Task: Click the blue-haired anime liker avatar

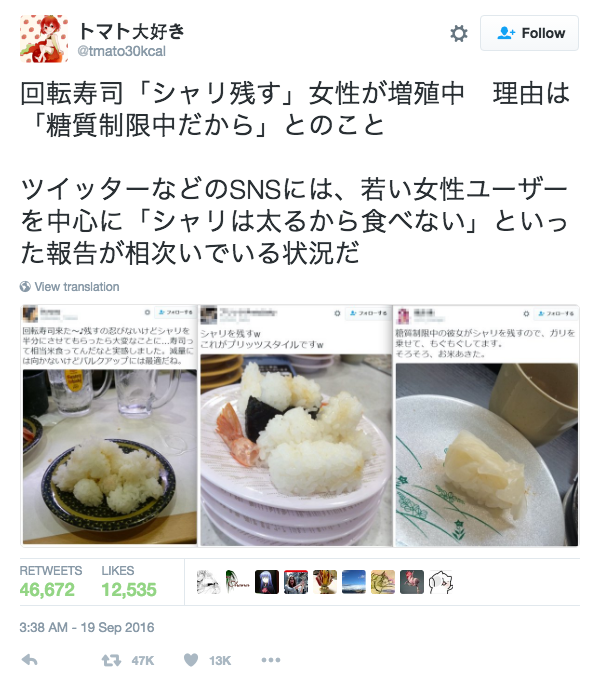Action: click(x=267, y=582)
